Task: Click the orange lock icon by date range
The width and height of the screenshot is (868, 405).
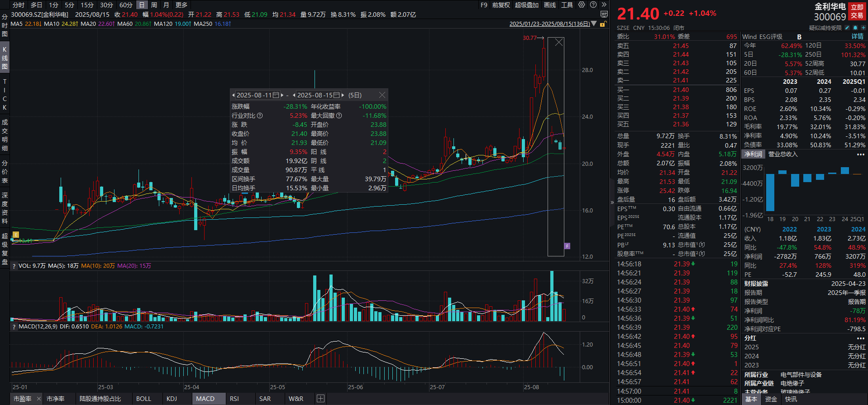Action: (603, 24)
